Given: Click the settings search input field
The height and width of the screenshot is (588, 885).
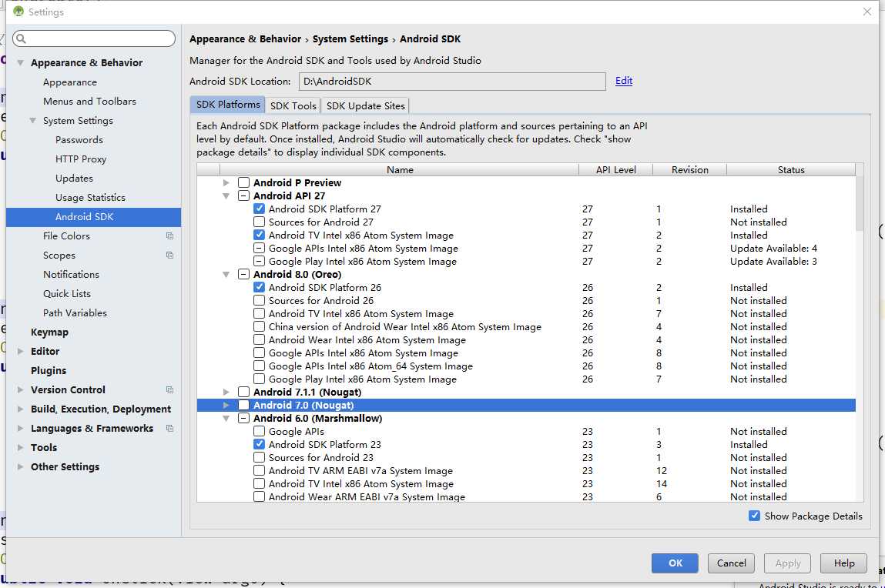Looking at the screenshot, I should [94, 38].
